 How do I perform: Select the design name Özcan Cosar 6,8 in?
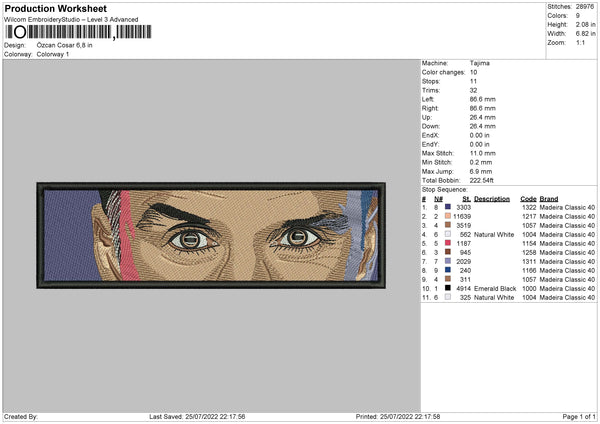[64, 45]
